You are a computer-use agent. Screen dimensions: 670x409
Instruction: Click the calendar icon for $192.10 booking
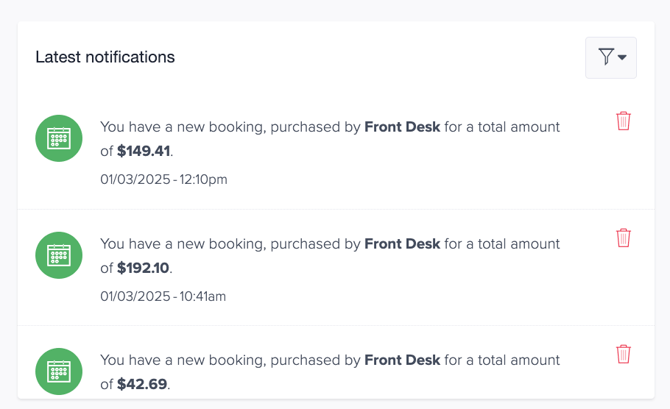[59, 255]
